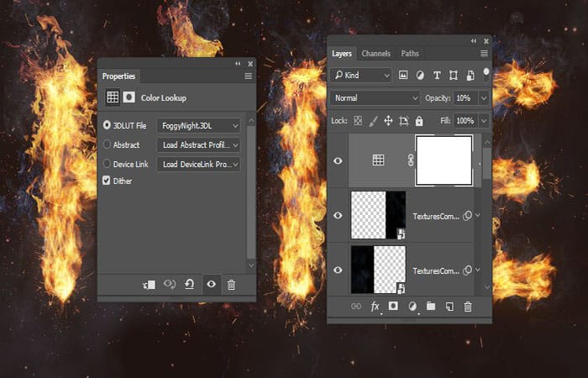588x378 pixels.
Task: Collapse the Layers panel with double arrows
Action: (x=474, y=41)
